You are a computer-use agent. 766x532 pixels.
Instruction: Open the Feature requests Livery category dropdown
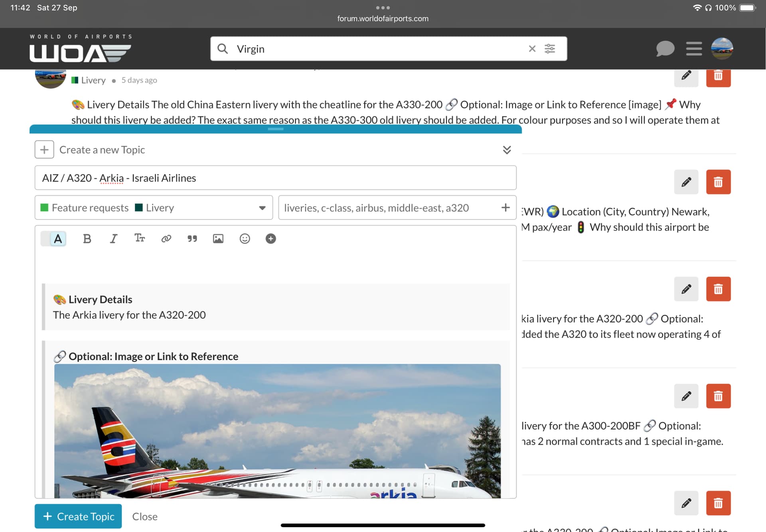(154, 208)
